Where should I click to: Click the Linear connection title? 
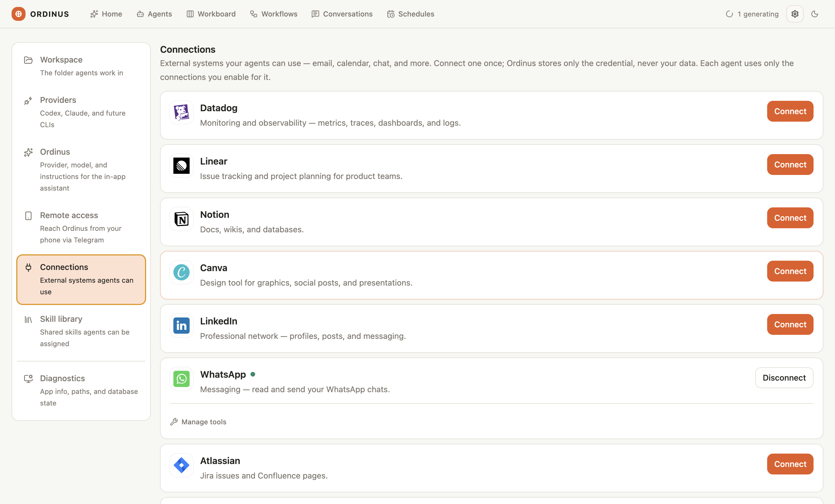click(x=213, y=161)
